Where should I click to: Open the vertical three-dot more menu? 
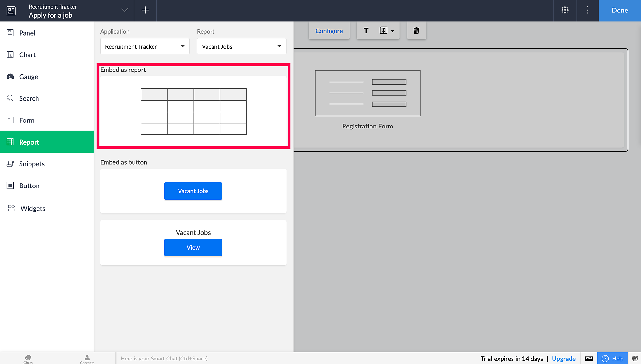pyautogui.click(x=587, y=10)
